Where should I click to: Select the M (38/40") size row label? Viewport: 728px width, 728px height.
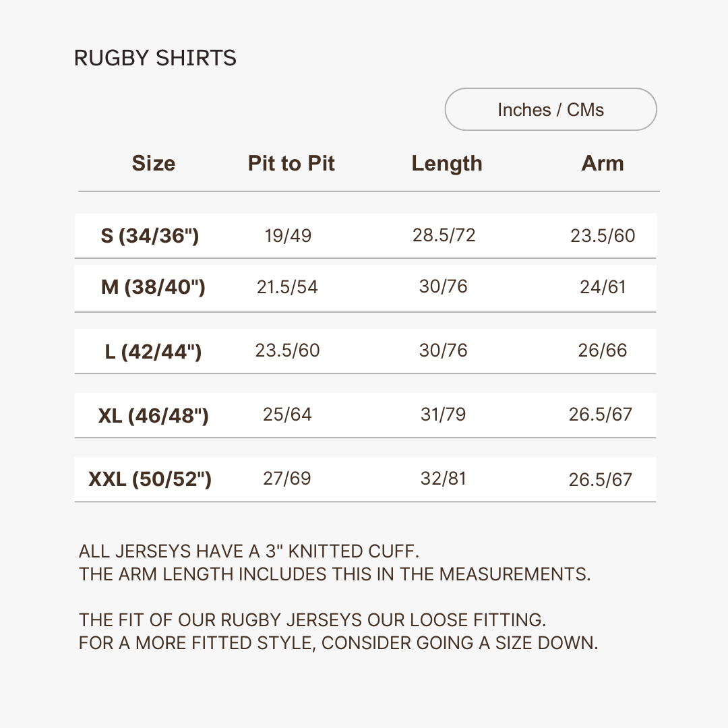click(x=153, y=287)
